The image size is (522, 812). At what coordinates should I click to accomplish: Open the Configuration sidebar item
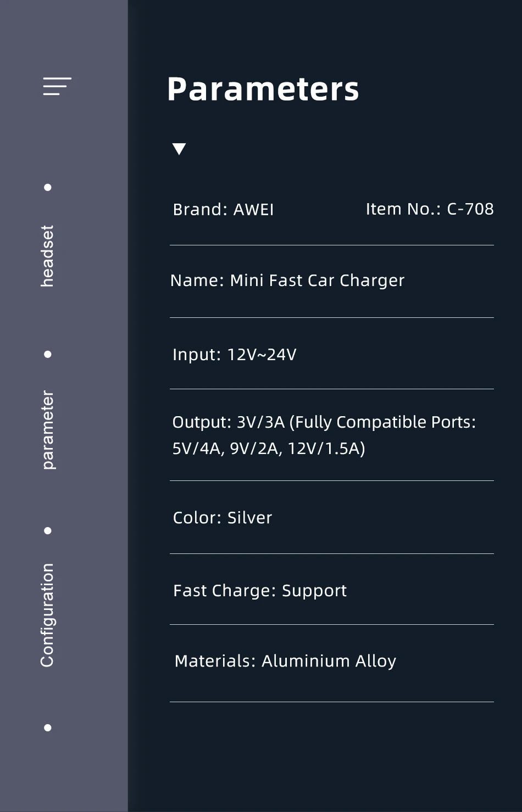click(48, 615)
